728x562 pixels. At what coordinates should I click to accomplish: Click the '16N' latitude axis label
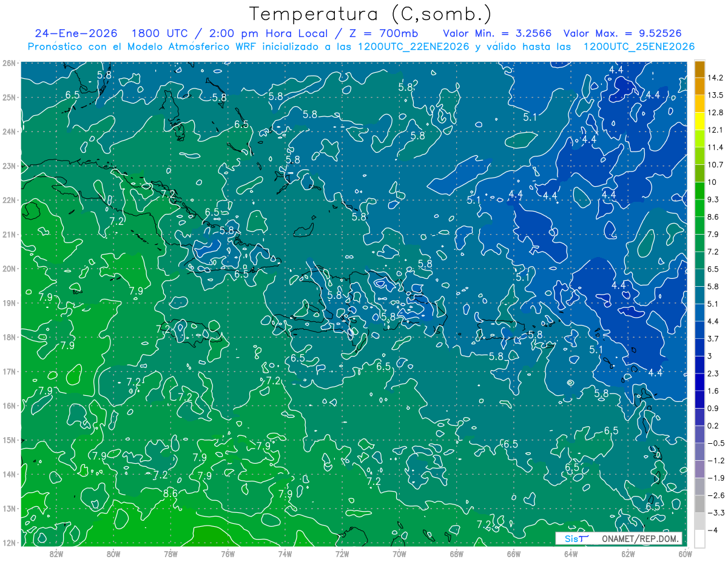(9, 406)
